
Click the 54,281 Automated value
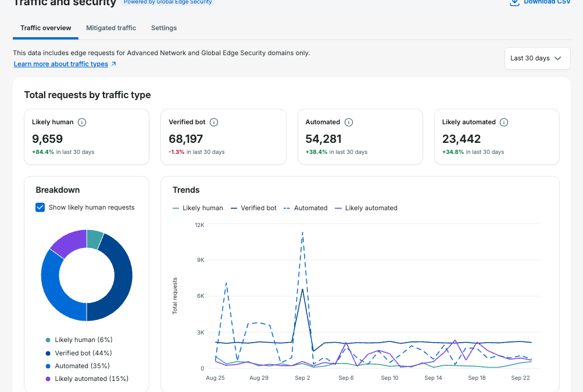point(324,139)
